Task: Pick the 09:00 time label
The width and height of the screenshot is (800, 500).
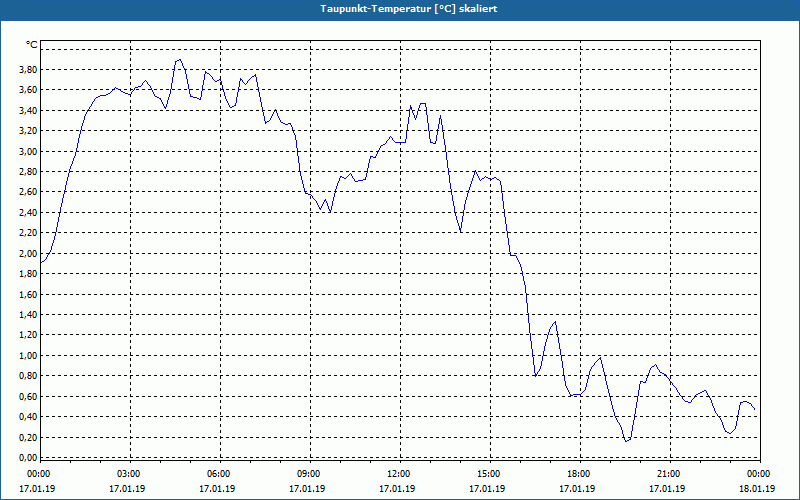Action: (309, 474)
